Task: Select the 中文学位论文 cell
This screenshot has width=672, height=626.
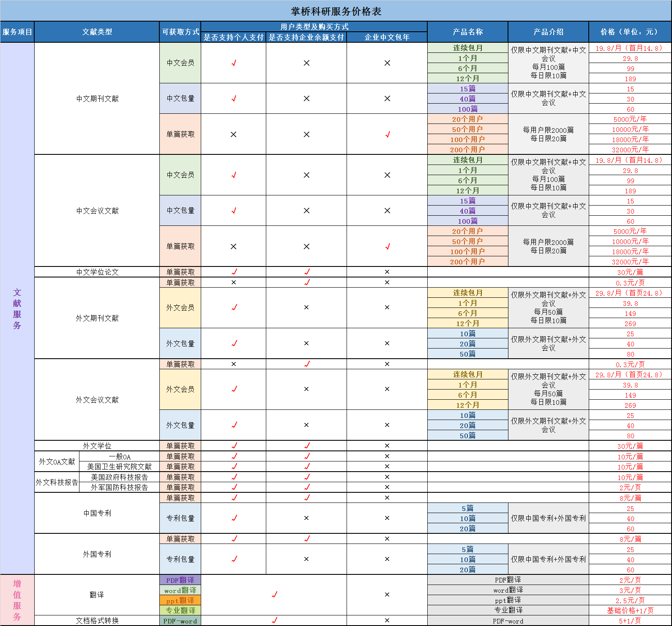Action: (x=97, y=272)
